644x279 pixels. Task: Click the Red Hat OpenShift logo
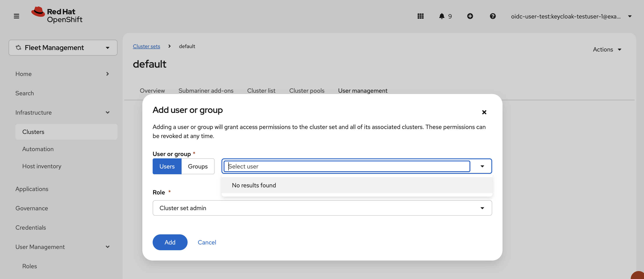(x=57, y=15)
